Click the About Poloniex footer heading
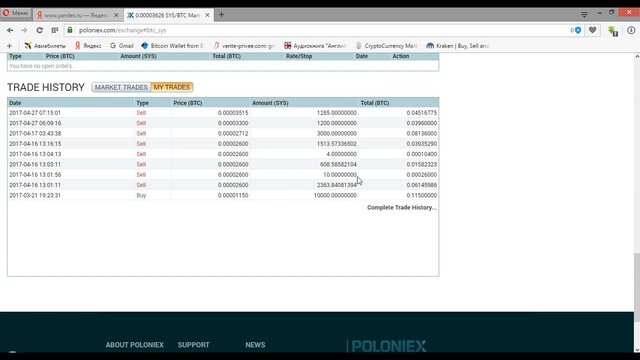640x360 pixels. click(x=135, y=345)
